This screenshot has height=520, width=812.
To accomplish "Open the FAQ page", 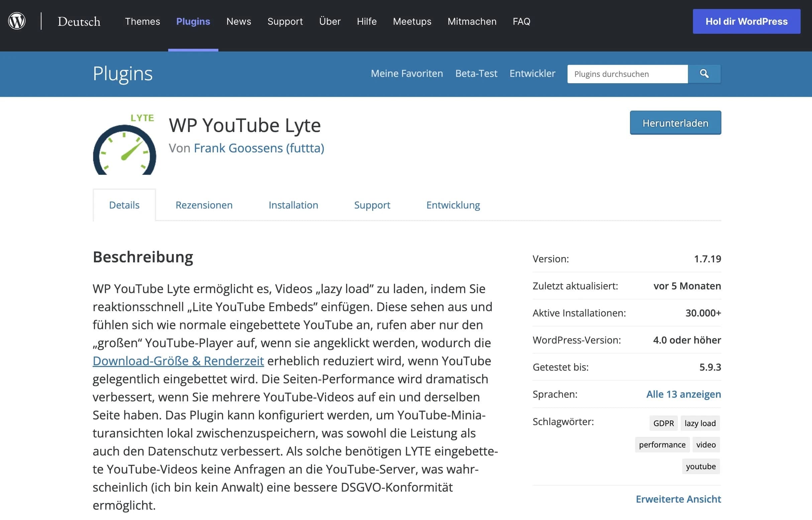I will click(x=521, y=21).
